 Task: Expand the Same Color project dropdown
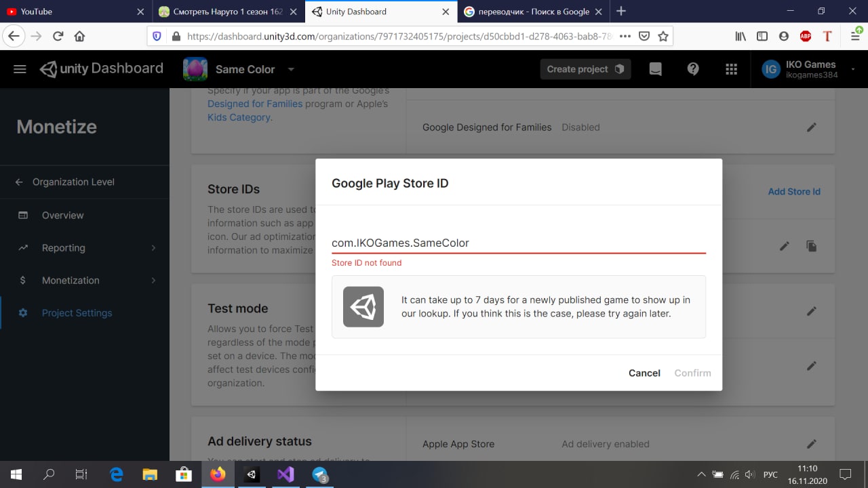click(291, 69)
